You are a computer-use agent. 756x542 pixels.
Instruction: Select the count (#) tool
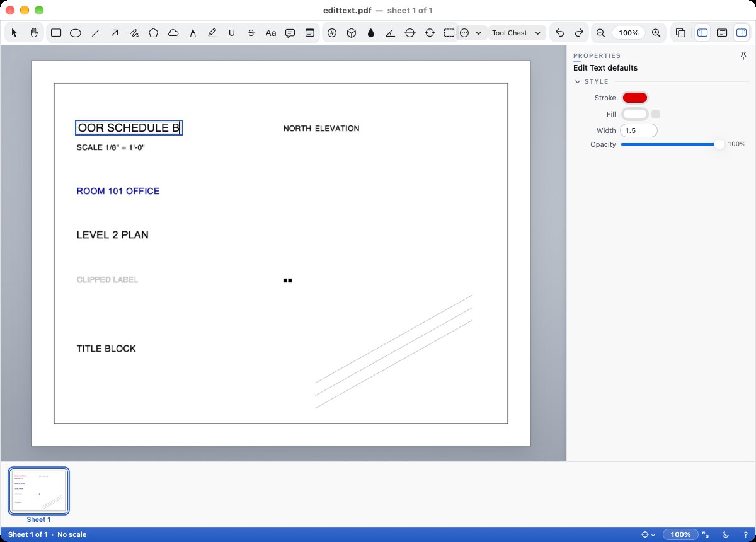coord(332,33)
